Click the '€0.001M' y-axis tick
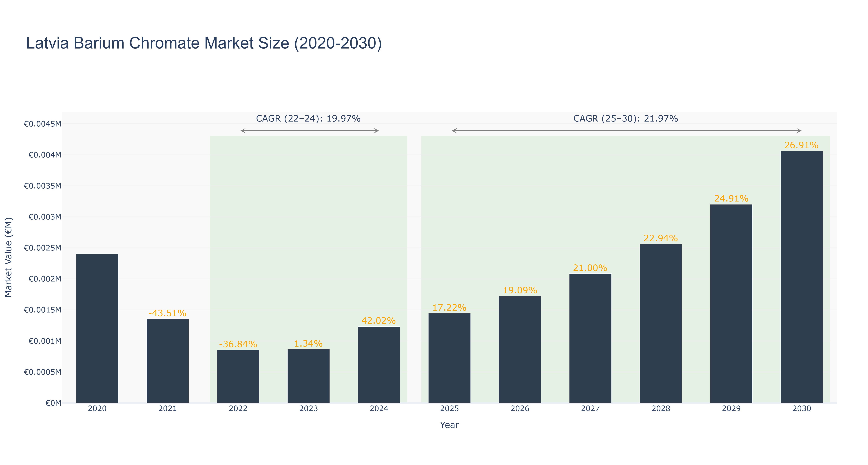The width and height of the screenshot is (868, 465). 45,341
